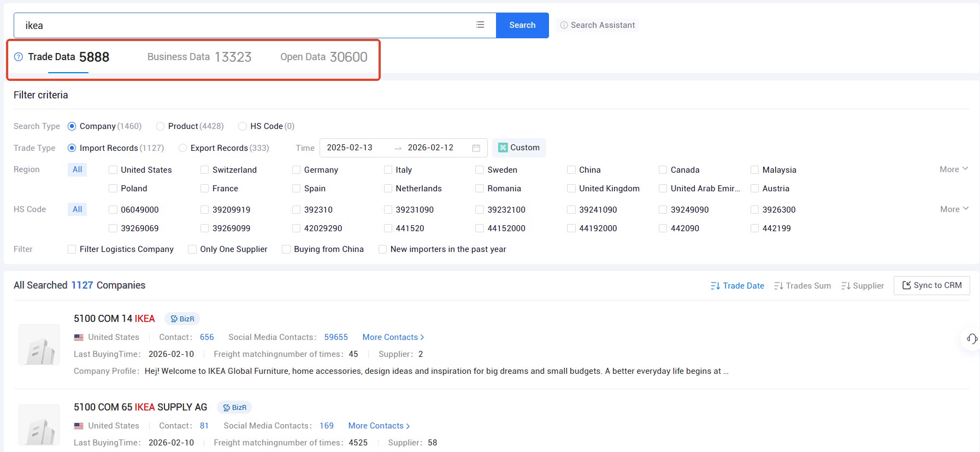Click social media contacts 169
Screen dimensions: 980x452
pyautogui.click(x=327, y=426)
